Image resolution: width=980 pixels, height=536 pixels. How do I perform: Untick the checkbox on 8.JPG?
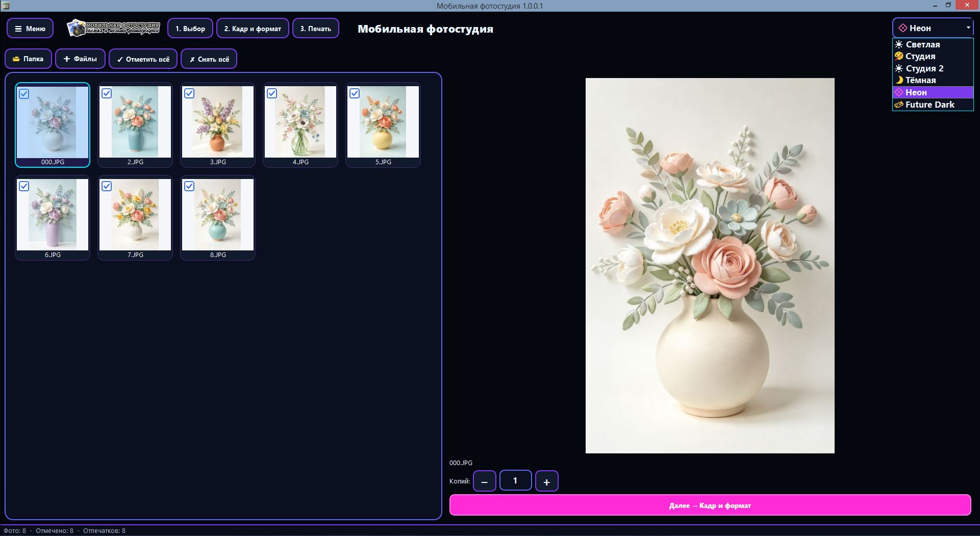[x=189, y=186]
